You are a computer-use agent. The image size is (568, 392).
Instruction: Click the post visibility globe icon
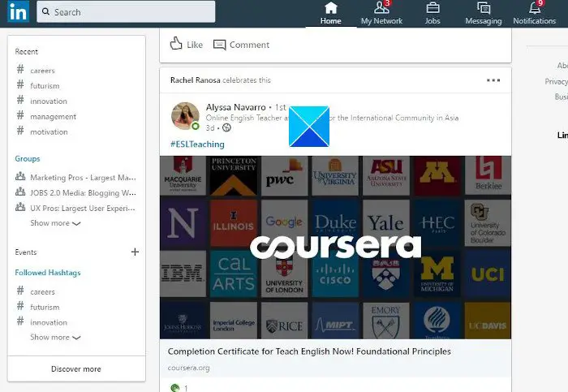pyautogui.click(x=226, y=127)
